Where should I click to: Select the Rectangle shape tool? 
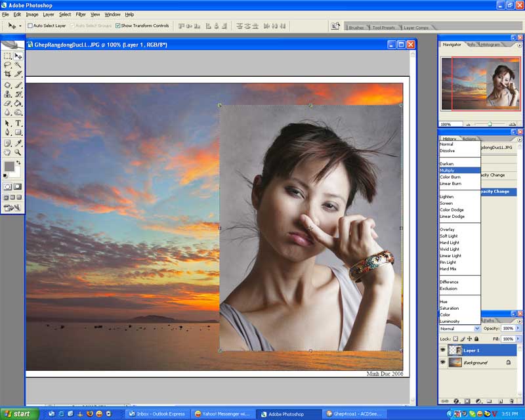pyautogui.click(x=18, y=133)
